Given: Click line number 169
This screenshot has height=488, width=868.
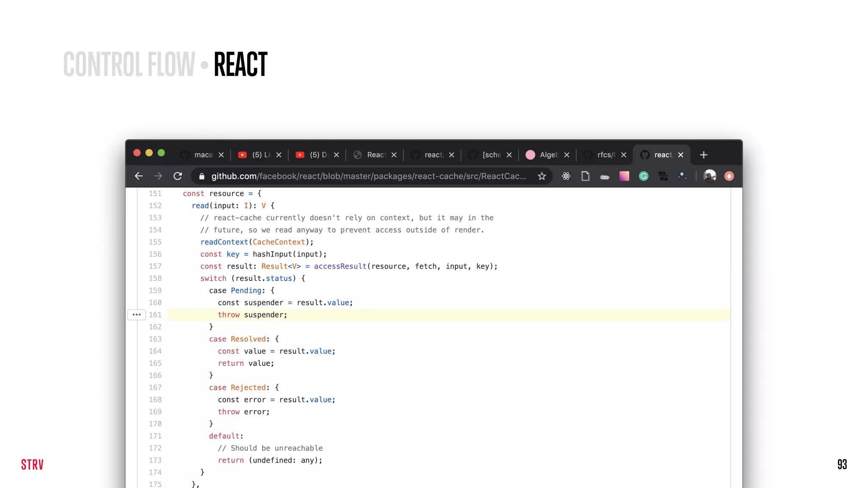Looking at the screenshot, I should click(155, 412).
